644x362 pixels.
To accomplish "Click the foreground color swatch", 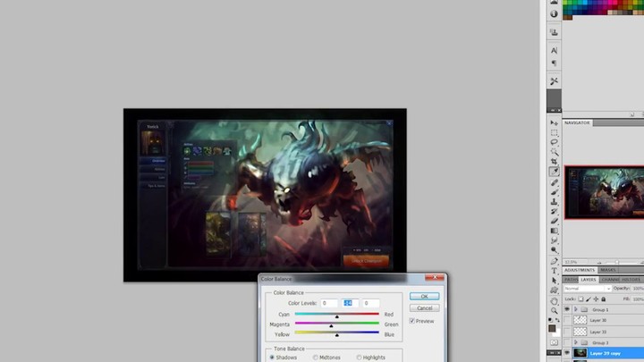I will pyautogui.click(x=552, y=328).
